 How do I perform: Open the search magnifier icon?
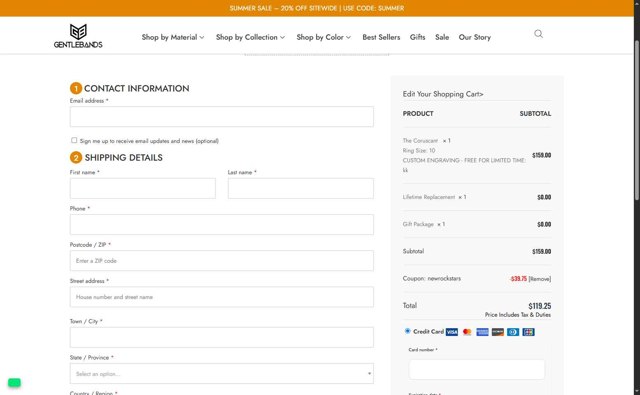click(x=538, y=34)
